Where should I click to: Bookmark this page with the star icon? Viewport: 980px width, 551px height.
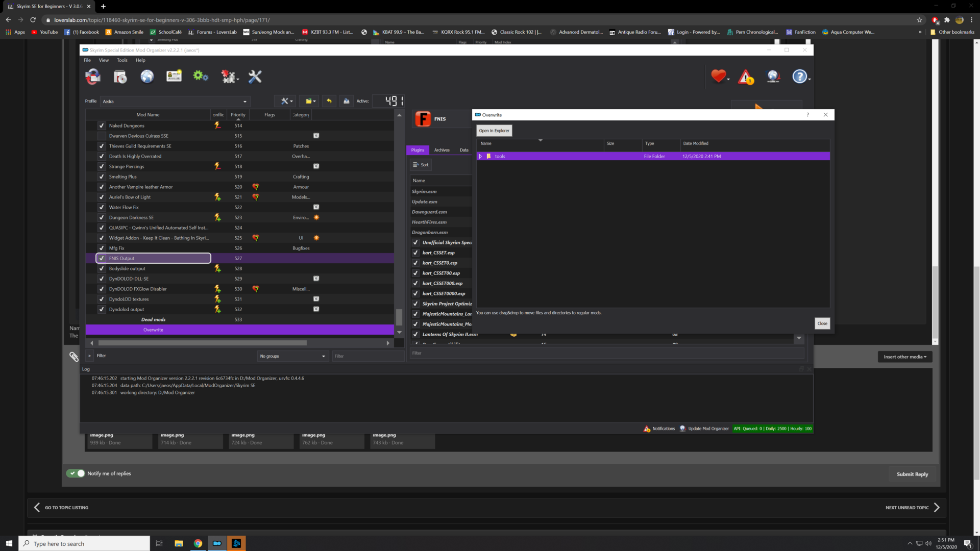tap(920, 20)
